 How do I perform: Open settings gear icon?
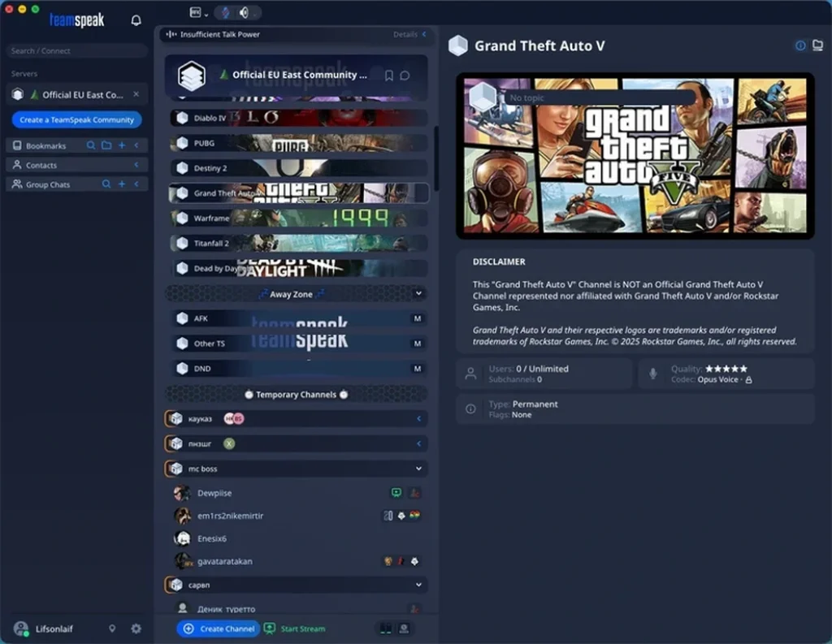pos(136,629)
